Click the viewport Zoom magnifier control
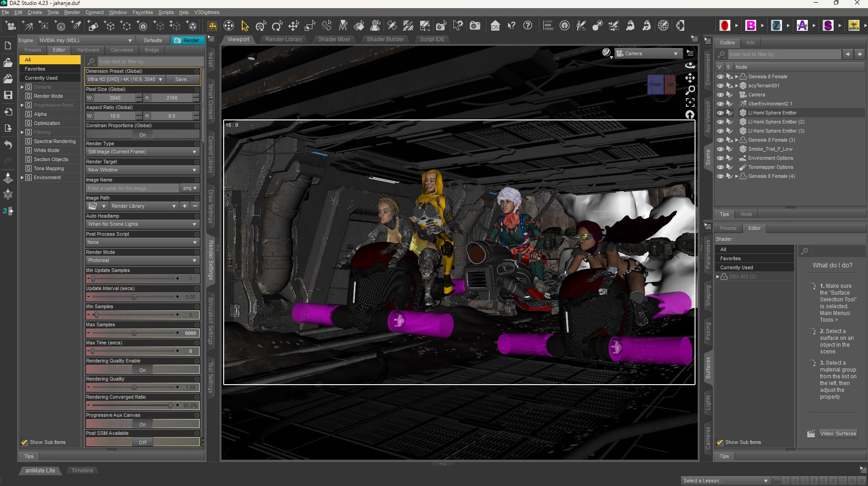The width and height of the screenshot is (868, 486). tap(690, 91)
